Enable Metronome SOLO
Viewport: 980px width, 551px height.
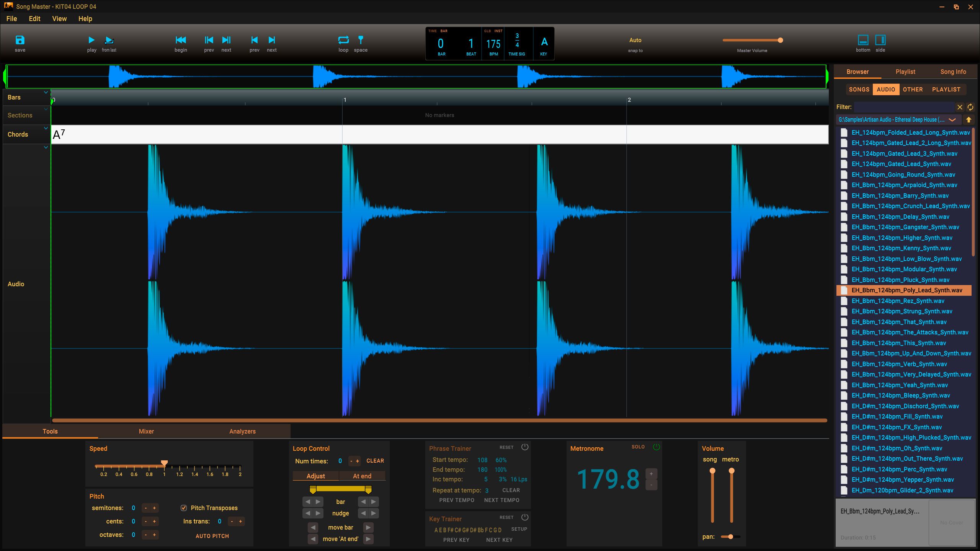(638, 447)
